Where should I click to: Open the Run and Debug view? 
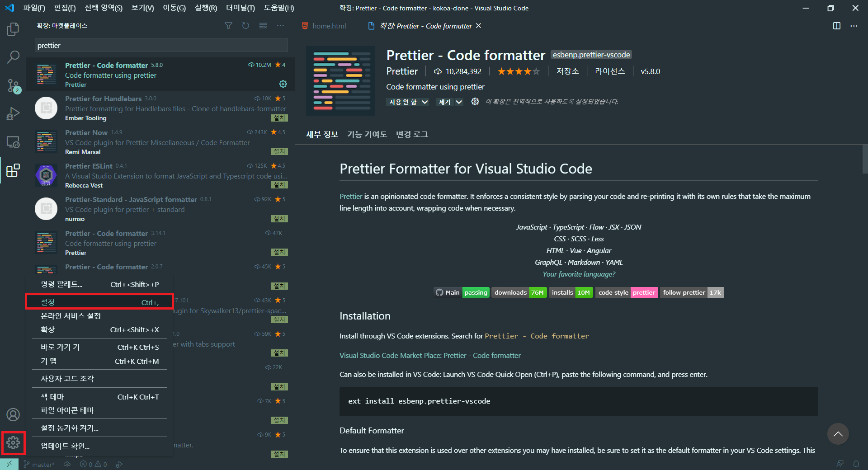pyautogui.click(x=13, y=113)
